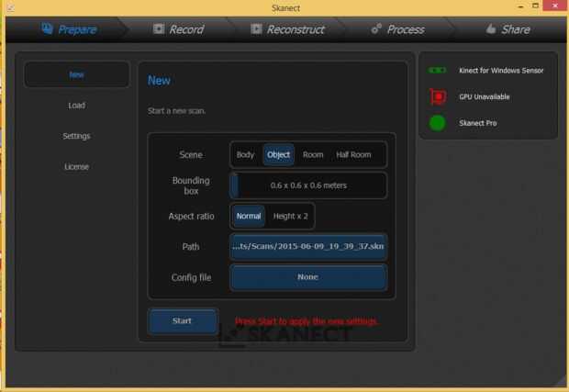Click the Record tab icon
Image resolution: width=569 pixels, height=392 pixels.
pos(159,28)
